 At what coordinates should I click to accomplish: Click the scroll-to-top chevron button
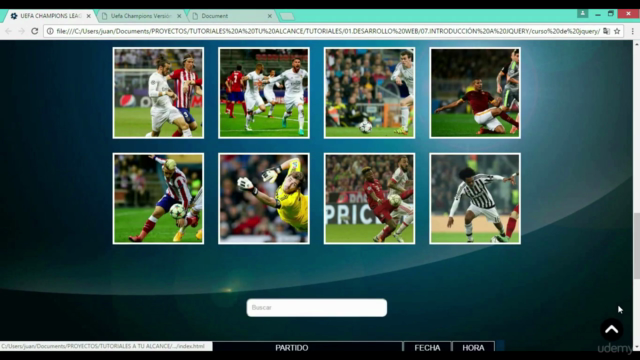coord(611,329)
